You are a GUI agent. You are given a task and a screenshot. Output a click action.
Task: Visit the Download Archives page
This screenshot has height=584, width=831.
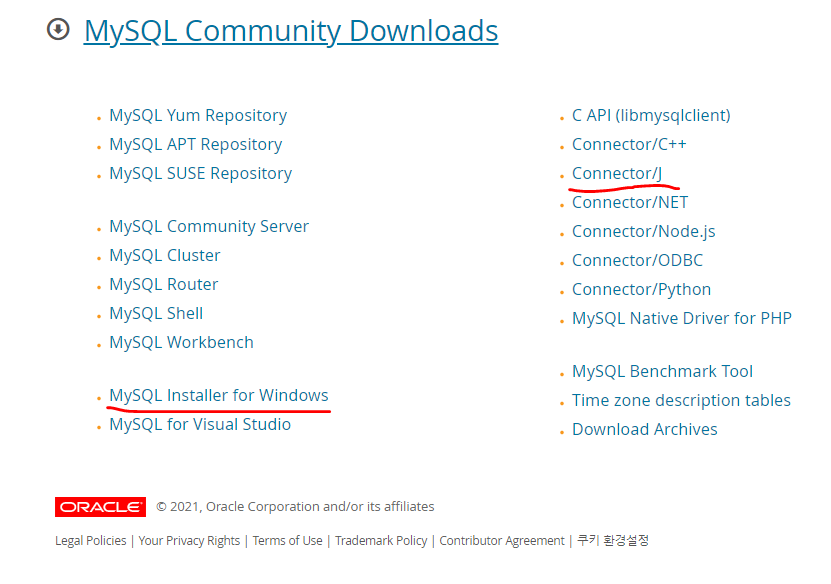644,429
